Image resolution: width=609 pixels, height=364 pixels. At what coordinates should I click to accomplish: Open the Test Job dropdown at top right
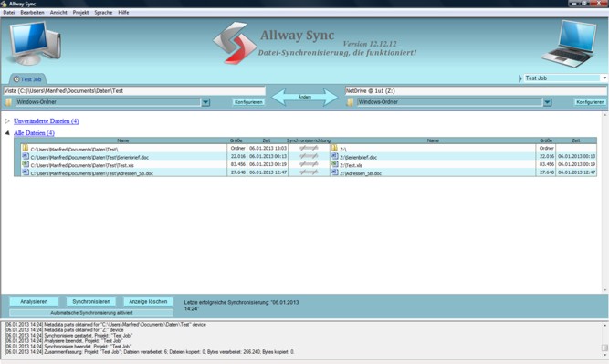(604, 78)
